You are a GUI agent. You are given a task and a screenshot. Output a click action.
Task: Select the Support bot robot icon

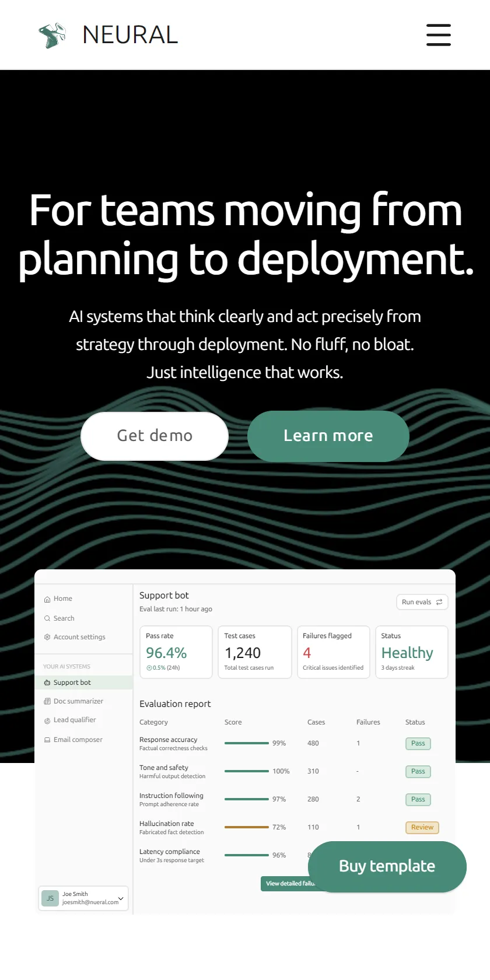coord(47,682)
